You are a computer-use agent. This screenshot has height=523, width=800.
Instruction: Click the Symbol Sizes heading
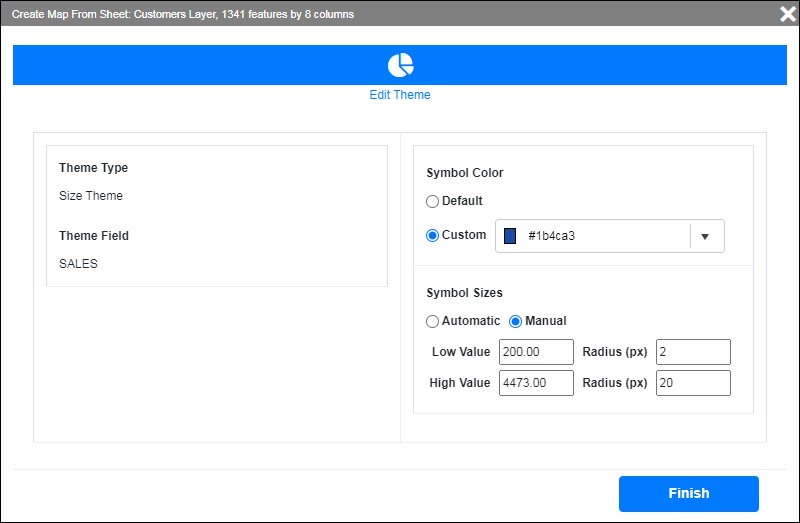[464, 293]
